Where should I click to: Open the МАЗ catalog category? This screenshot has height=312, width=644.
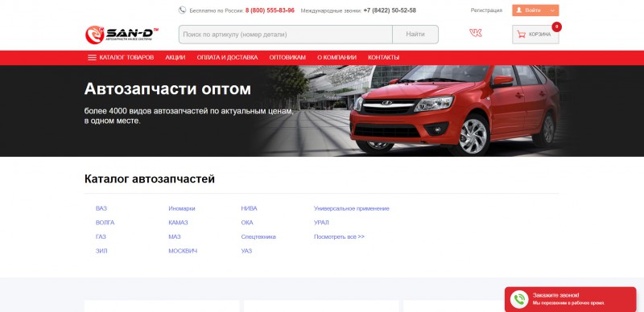(x=175, y=237)
